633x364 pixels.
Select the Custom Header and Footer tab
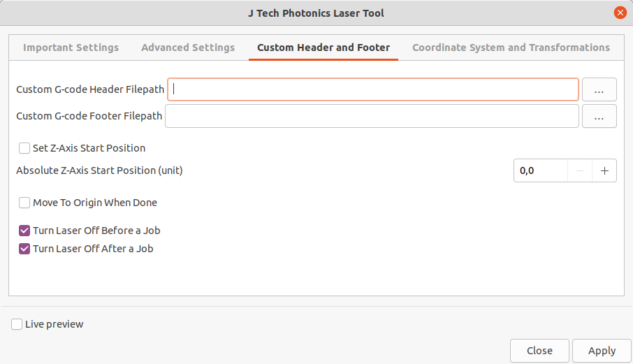[323, 48]
